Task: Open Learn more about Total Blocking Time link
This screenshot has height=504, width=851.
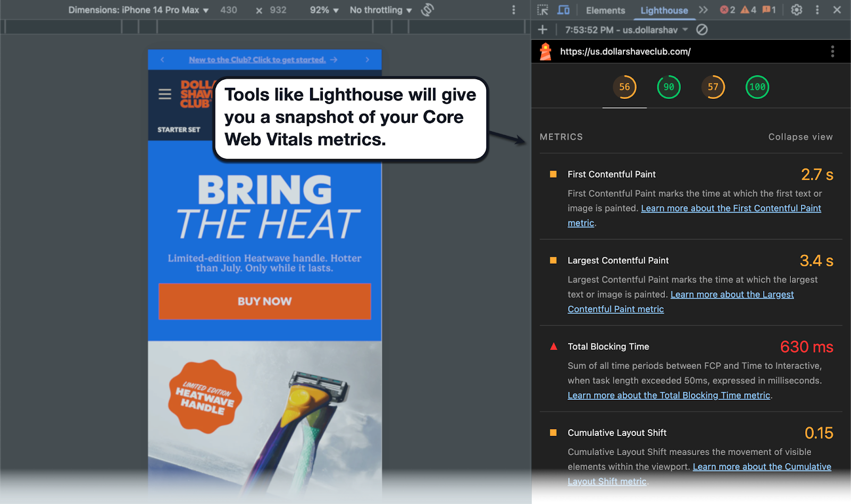Action: (x=669, y=396)
